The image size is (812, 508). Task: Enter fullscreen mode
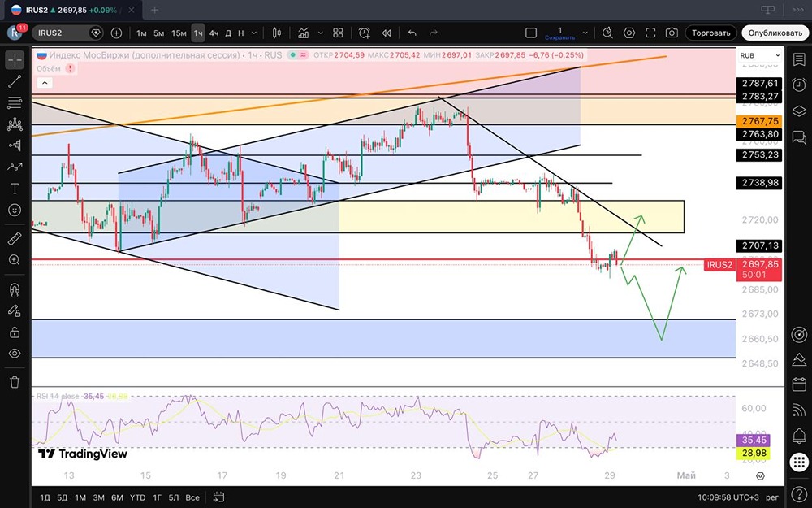pyautogui.click(x=650, y=33)
